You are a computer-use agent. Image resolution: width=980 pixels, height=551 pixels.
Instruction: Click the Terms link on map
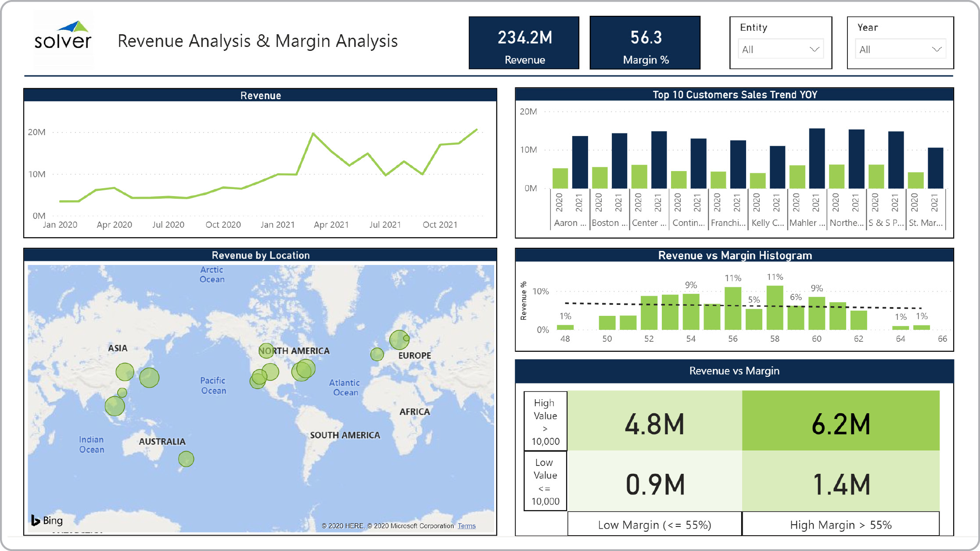point(467,526)
